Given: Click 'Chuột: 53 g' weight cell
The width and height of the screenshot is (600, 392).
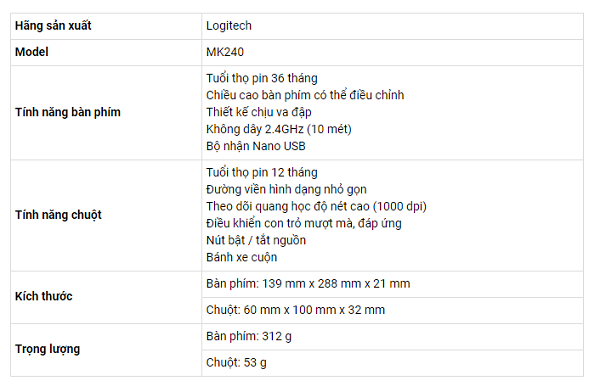Looking at the screenshot, I should [392, 363].
